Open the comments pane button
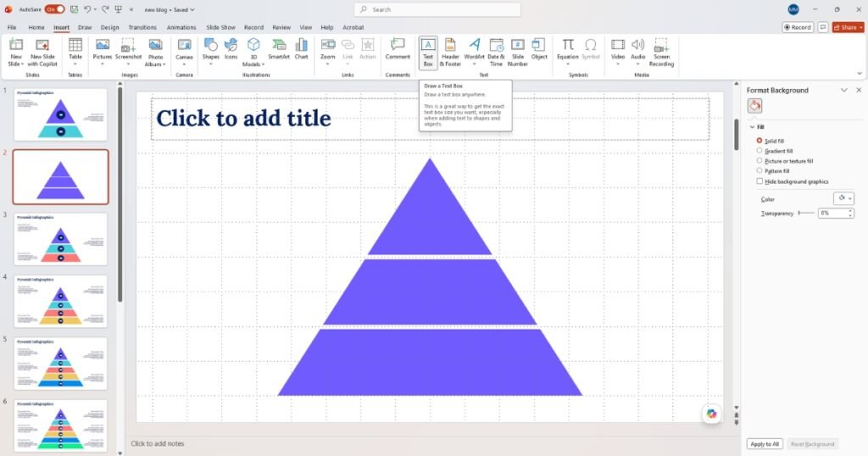 pos(823,27)
